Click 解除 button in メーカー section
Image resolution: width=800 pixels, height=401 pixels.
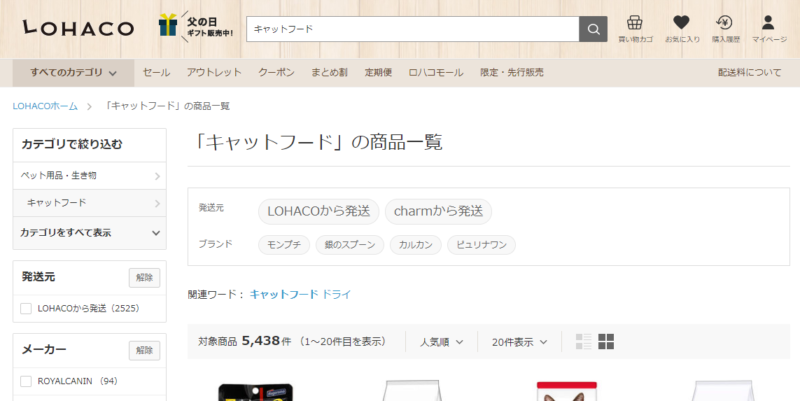144,350
